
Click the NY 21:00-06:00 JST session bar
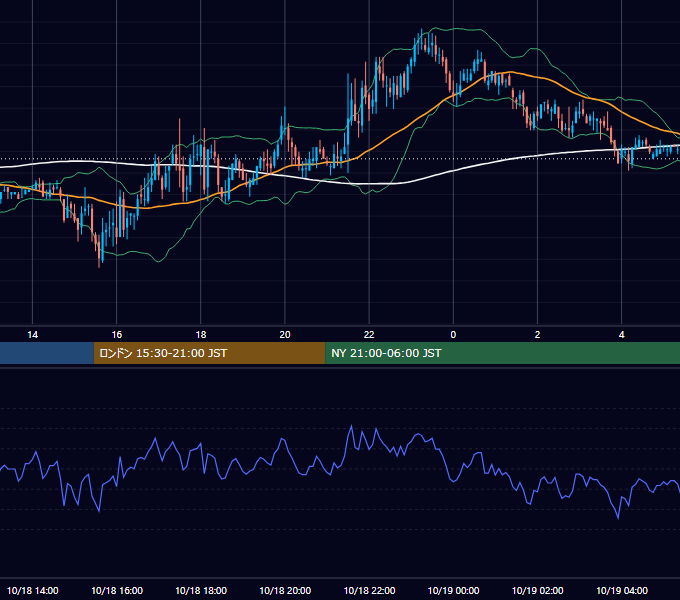pos(503,353)
